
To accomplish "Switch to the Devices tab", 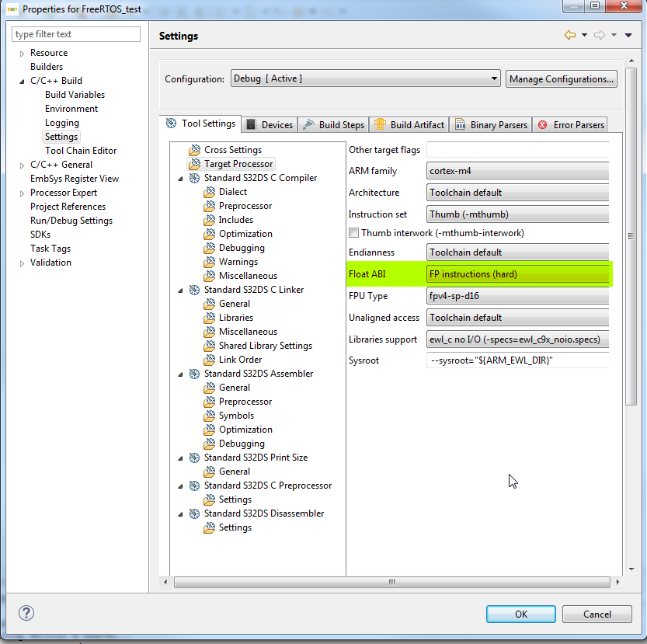I will point(270,124).
